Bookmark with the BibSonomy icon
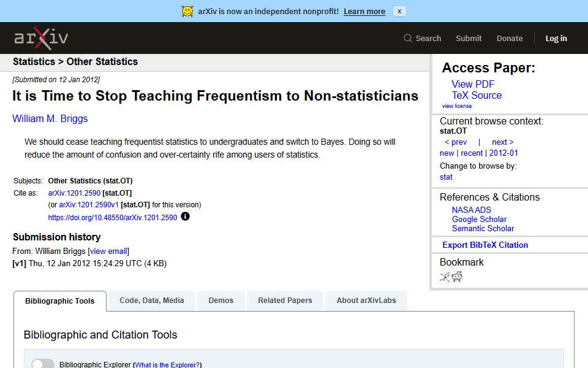The height and width of the screenshot is (368, 588). point(445,277)
